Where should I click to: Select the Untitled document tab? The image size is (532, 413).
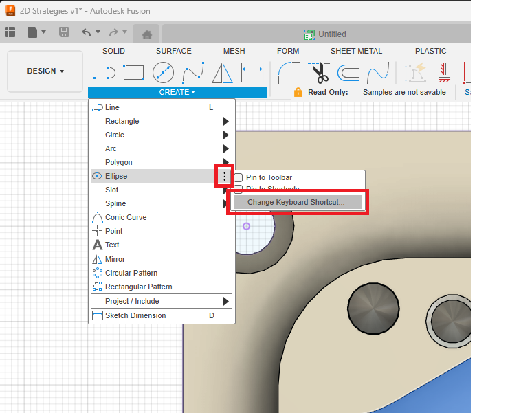[x=317, y=34]
